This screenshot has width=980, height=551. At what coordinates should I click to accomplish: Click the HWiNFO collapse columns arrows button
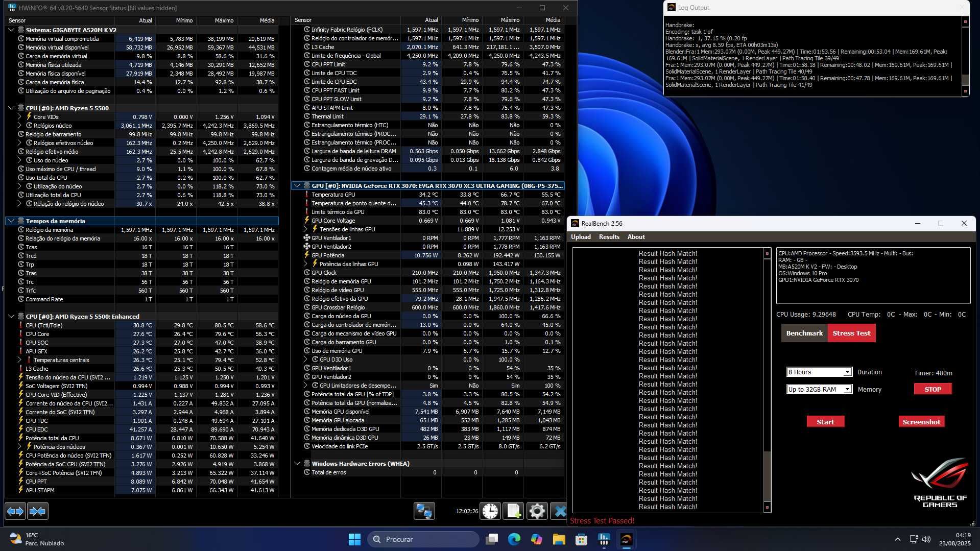(x=38, y=511)
